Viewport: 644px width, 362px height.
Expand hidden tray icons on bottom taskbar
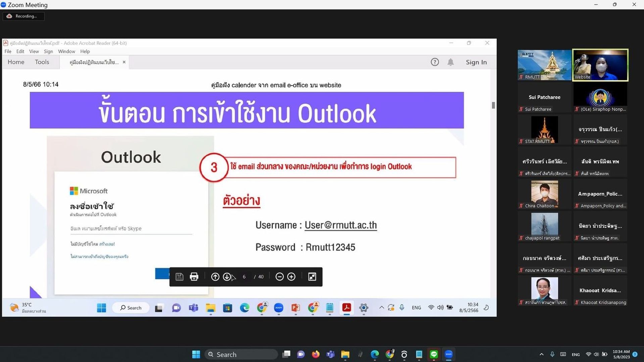pos(541,354)
